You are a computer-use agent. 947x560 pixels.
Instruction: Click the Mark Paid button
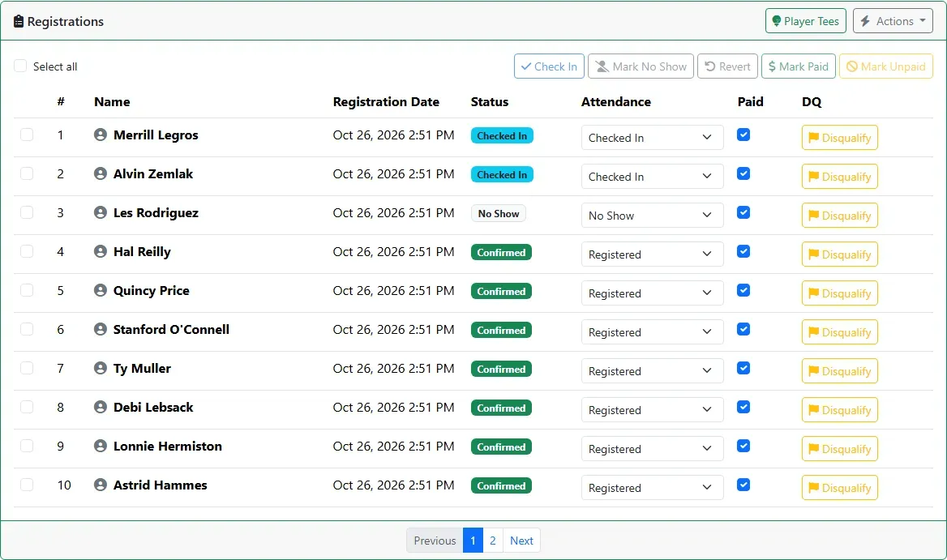pos(799,66)
